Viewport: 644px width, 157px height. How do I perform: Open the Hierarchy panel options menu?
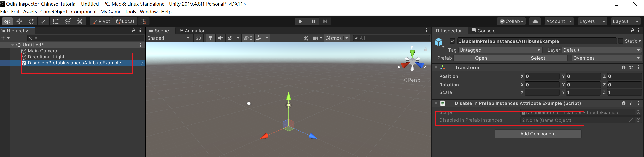click(140, 30)
